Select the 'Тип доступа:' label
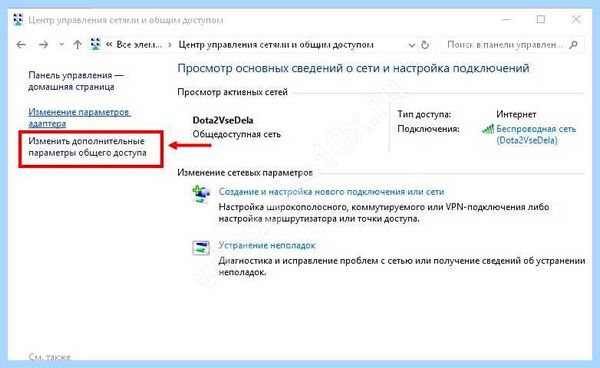600x368 pixels. (x=424, y=114)
